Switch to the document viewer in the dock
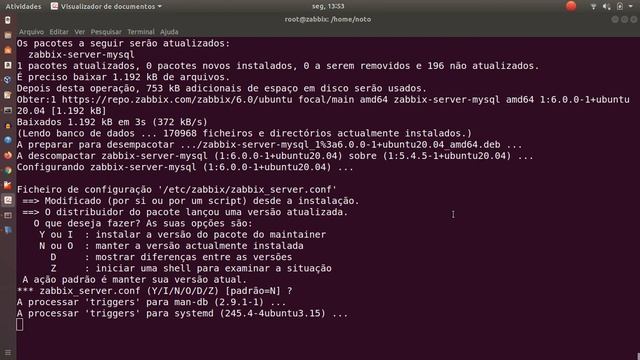Viewport: 640px width, 360px height. coord(8,200)
